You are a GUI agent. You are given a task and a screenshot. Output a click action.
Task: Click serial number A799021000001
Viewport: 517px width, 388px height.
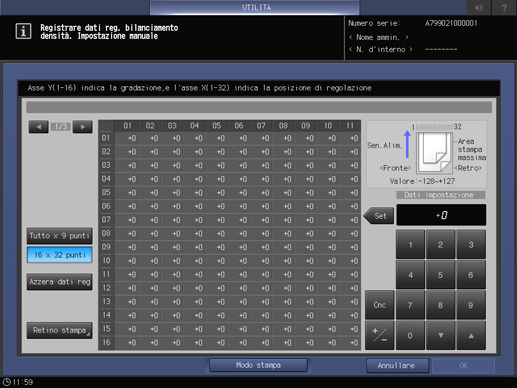pyautogui.click(x=451, y=23)
